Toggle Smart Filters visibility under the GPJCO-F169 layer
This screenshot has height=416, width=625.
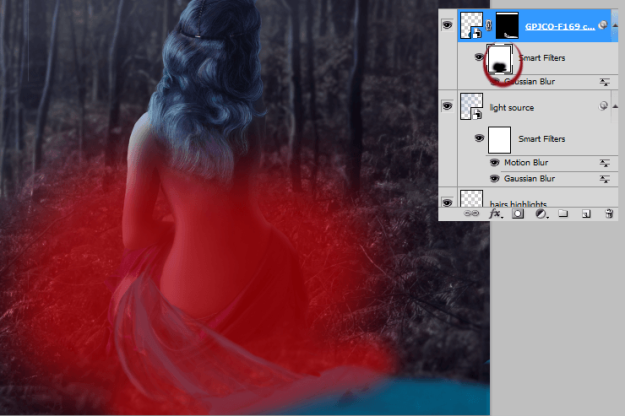point(479,58)
